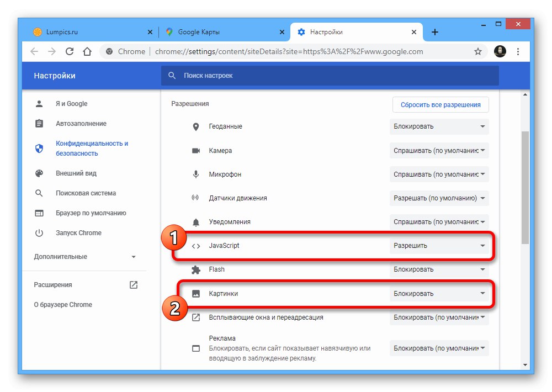The width and height of the screenshot is (552, 392).
Task: Open the Геоданные permission dropdown
Action: [x=439, y=126]
